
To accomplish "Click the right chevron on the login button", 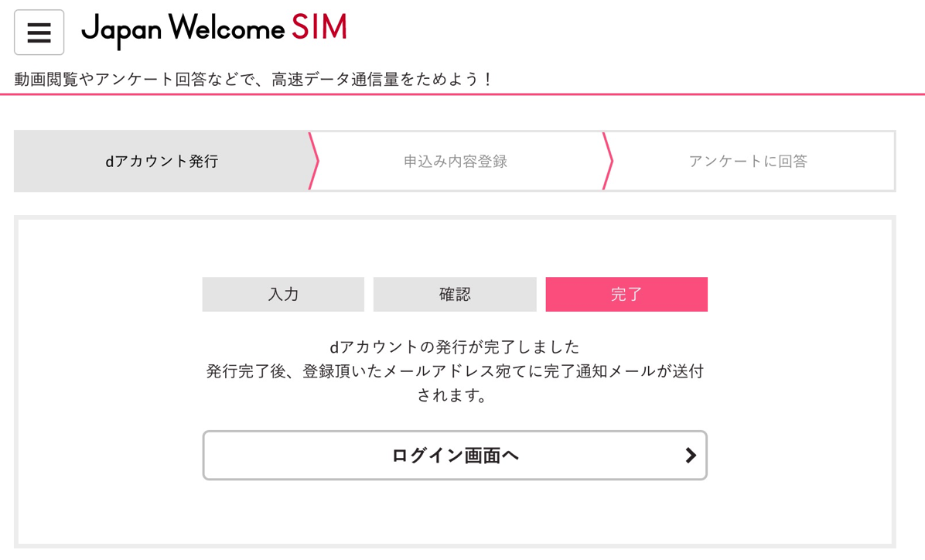I will point(690,455).
